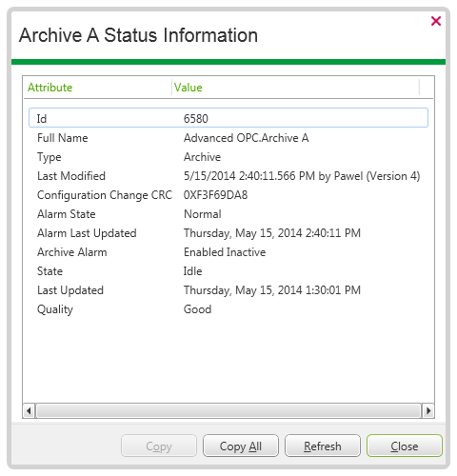
Task: Select the Configuration Change CRC row
Action: tap(228, 195)
